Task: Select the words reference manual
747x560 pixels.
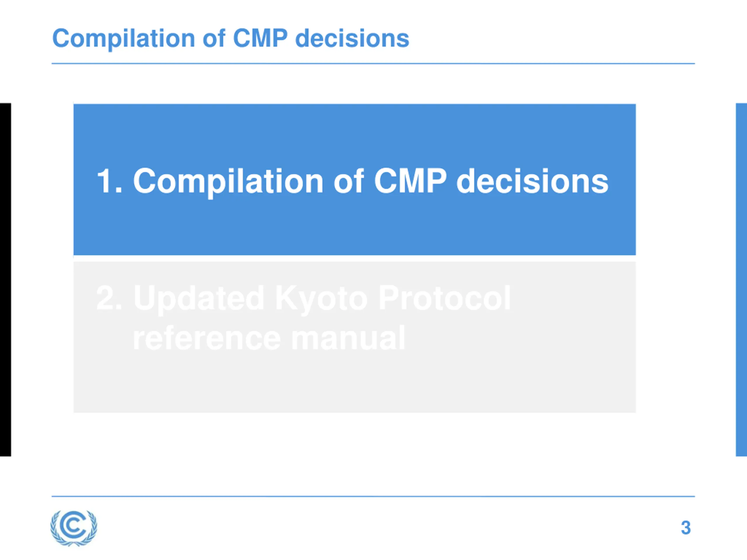Action: pos(269,338)
